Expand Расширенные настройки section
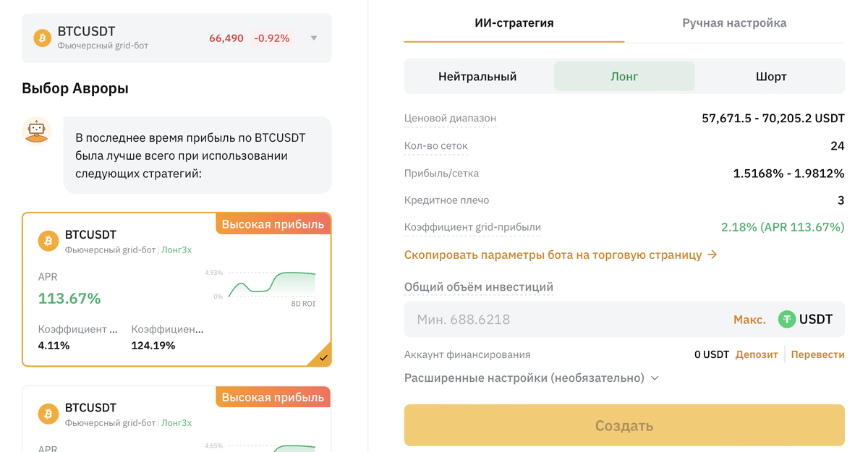The image size is (868, 452). [532, 378]
